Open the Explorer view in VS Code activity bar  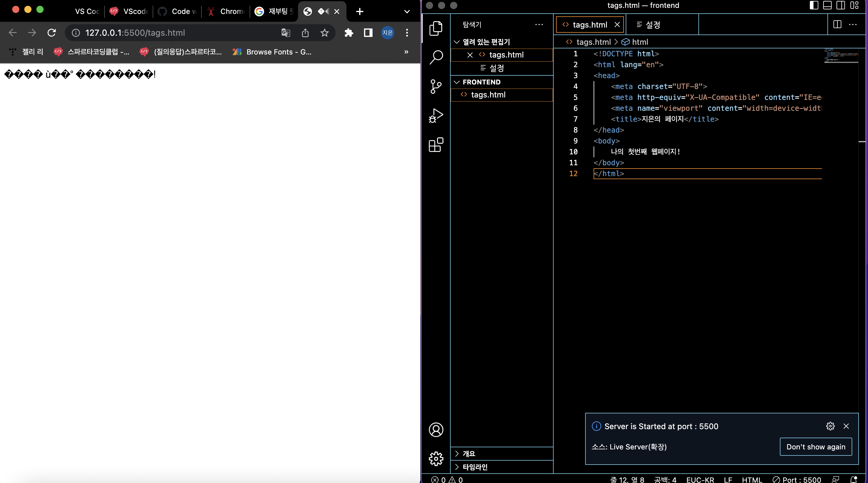[436, 28]
